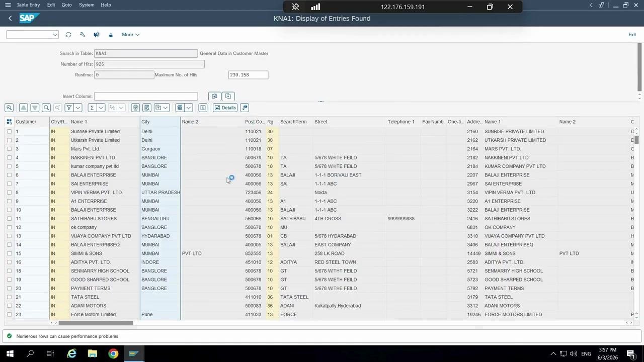The image size is (644, 362).
Task: Click the first icon beside the Insert Column field
Action: click(x=214, y=96)
